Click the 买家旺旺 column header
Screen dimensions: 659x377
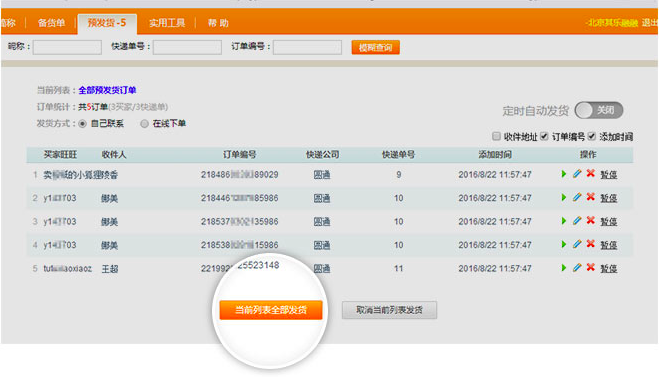[x=60, y=155]
